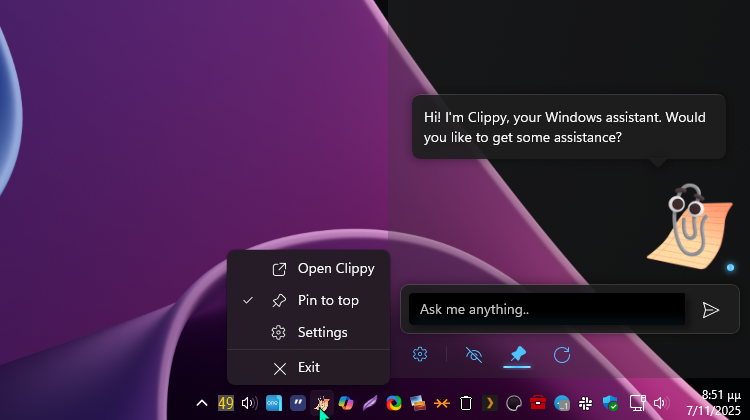Screen dimensions: 750x420
Task: Click the Clippy tray icon
Action: (322, 403)
